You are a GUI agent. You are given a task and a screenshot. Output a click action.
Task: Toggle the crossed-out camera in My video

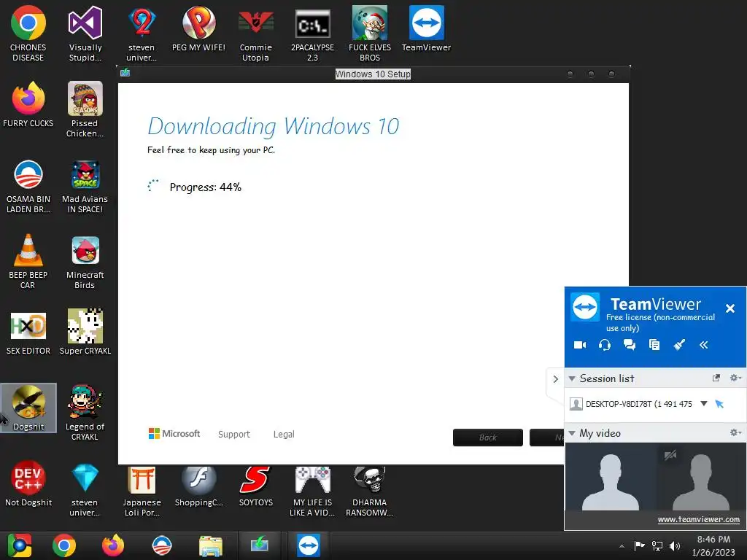(670, 455)
